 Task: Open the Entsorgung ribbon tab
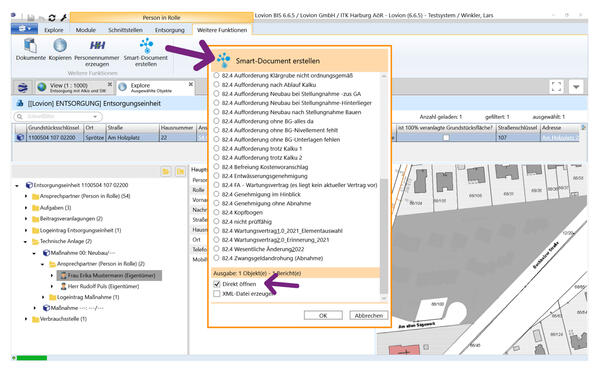170,30
